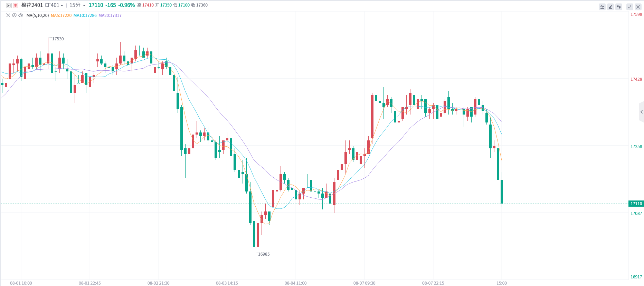This screenshot has width=644, height=286.
Task: Click the red 主 main contract badge
Action: pos(16,5)
